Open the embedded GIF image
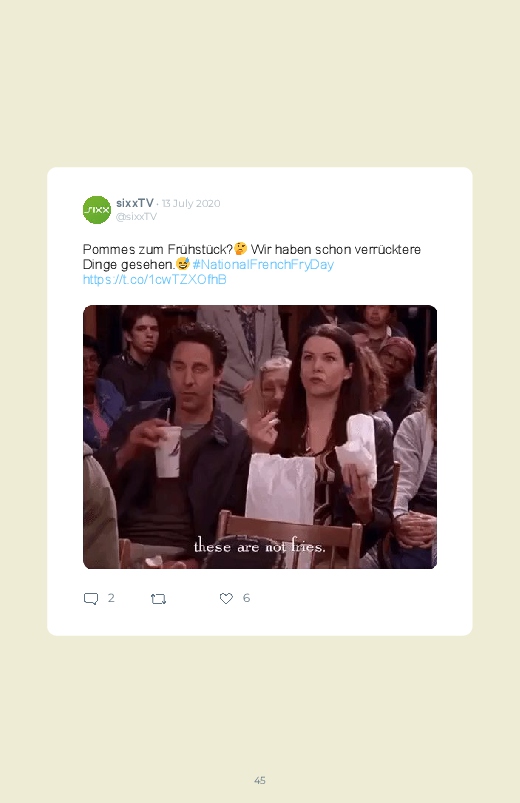This screenshot has height=803, width=520. click(260, 437)
